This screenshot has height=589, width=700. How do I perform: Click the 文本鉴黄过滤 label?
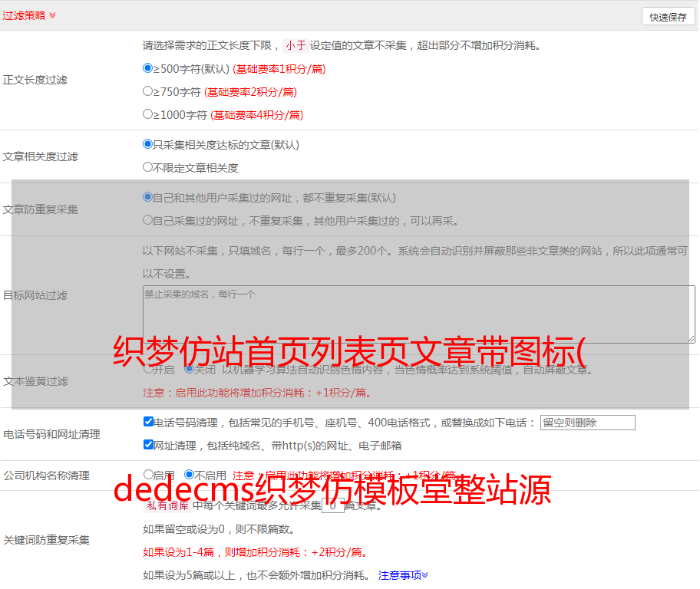[35, 381]
